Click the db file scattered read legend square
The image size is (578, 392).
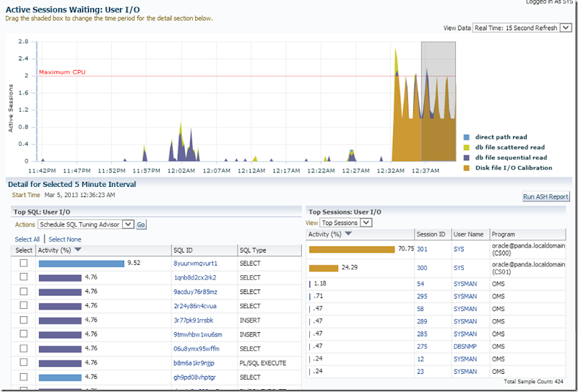click(467, 147)
